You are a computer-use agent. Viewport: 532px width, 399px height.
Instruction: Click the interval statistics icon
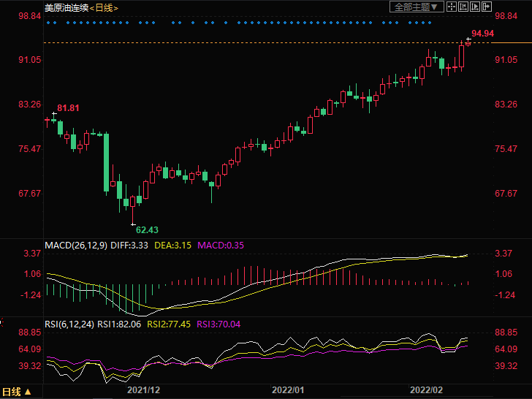tap(463, 7)
